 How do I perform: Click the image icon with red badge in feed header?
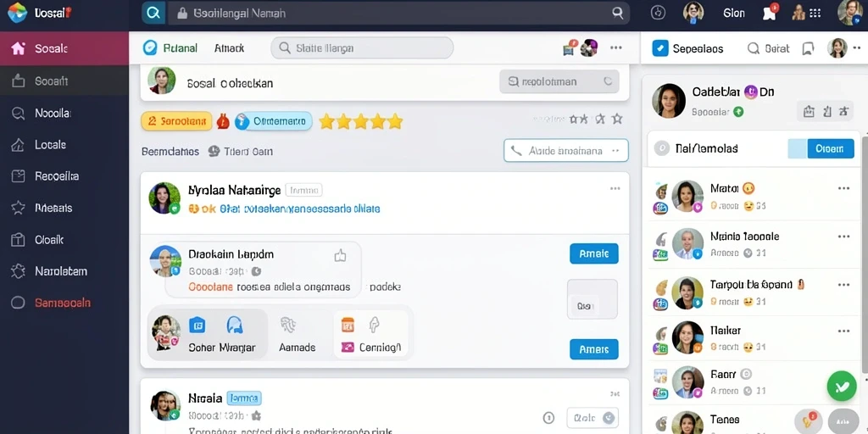(570, 48)
